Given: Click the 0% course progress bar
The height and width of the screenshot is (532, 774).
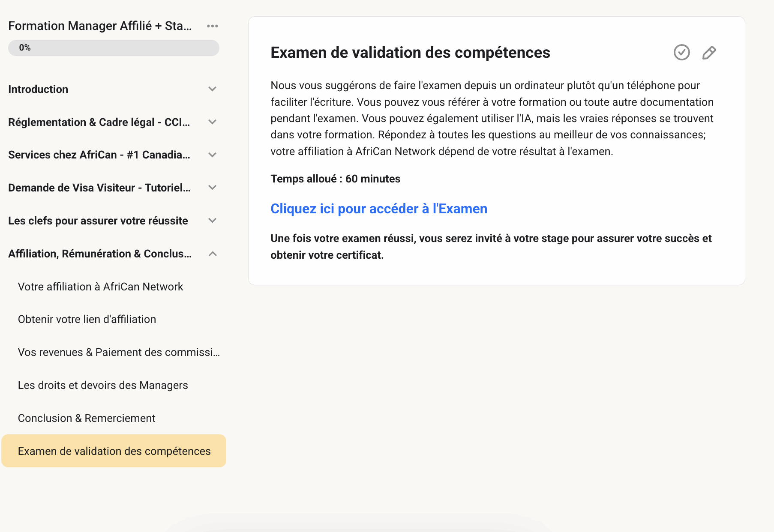Looking at the screenshot, I should 114,48.
